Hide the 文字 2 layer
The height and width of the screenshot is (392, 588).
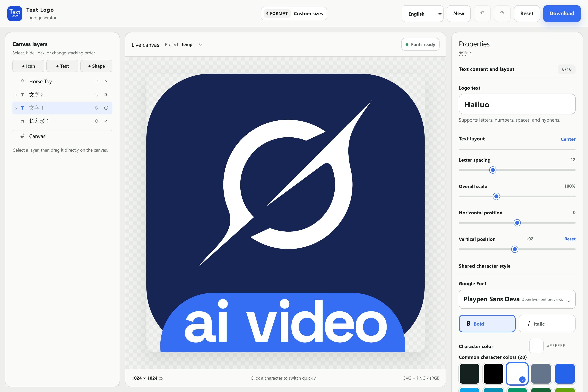[x=106, y=94]
